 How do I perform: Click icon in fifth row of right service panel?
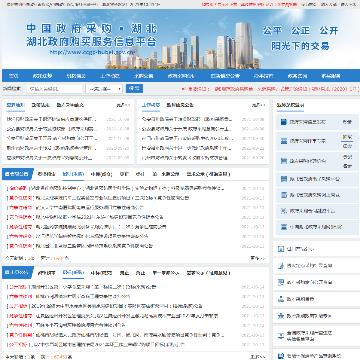click(284, 195)
